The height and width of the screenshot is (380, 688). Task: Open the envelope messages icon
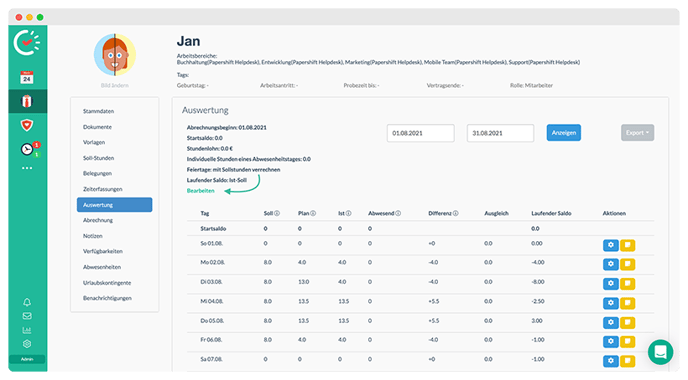pyautogui.click(x=27, y=316)
